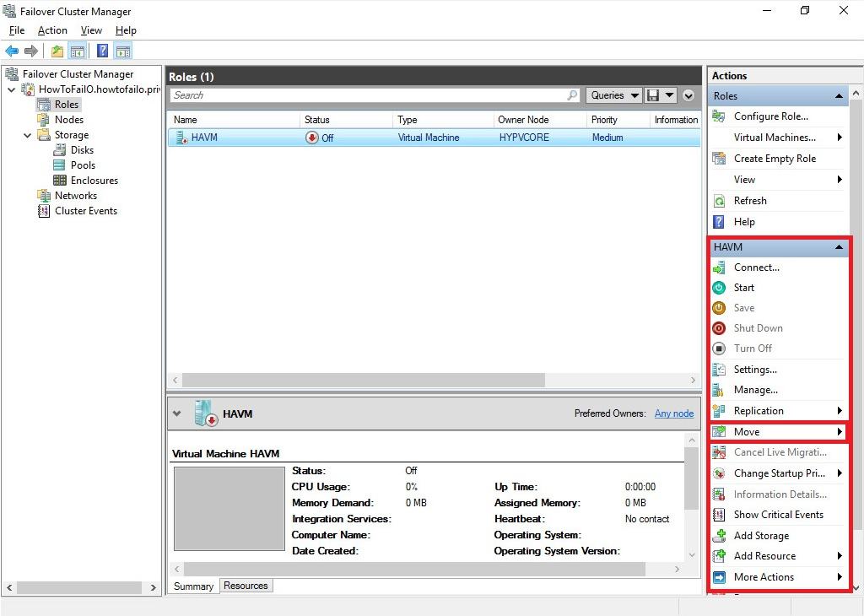The image size is (864, 616).
Task: Click the blue Help toolbar icon
Action: point(102,51)
